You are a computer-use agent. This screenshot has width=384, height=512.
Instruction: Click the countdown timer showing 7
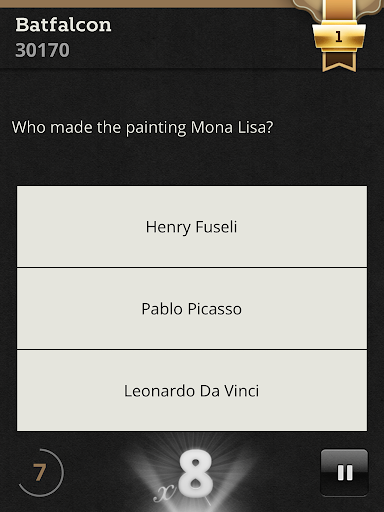point(40,472)
